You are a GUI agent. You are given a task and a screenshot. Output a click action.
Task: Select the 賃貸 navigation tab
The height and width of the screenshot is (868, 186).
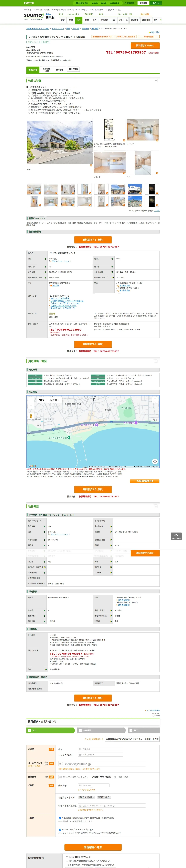click(62, 20)
